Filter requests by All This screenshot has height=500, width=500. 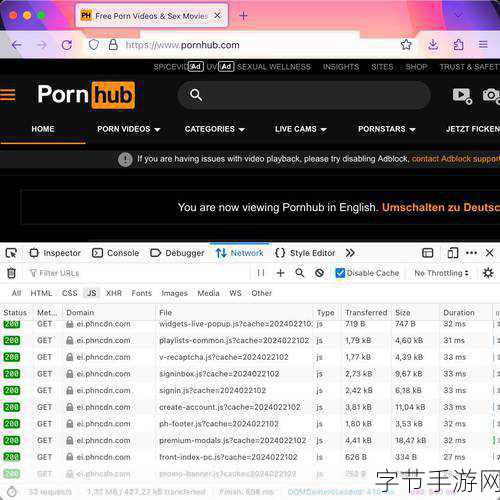(16, 293)
